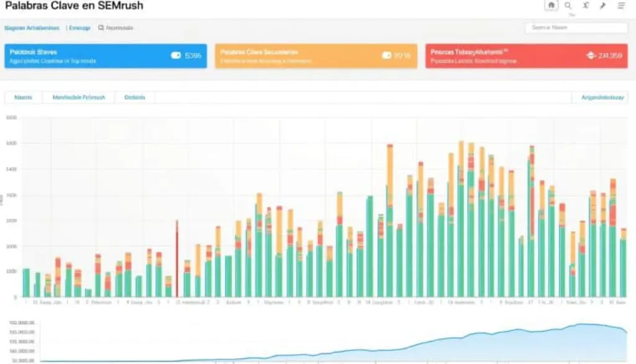Toggle the switch in the blue card

point(176,55)
